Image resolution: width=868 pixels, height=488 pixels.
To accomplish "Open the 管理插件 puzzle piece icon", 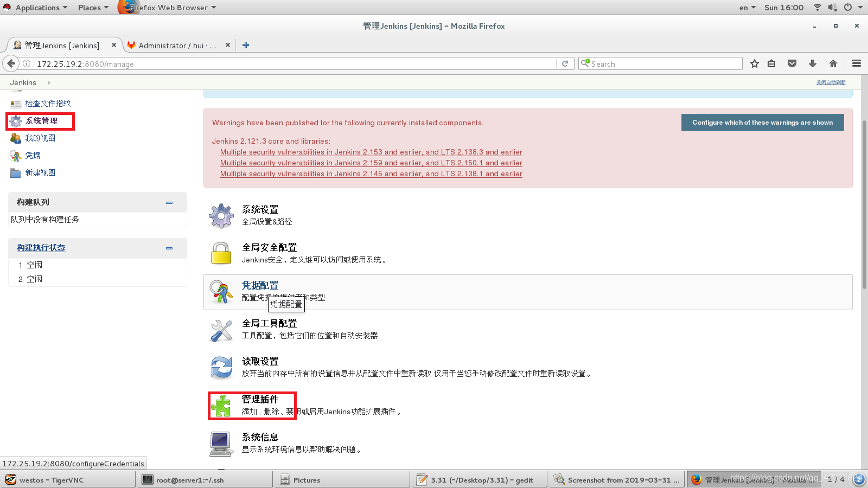I will click(x=221, y=406).
